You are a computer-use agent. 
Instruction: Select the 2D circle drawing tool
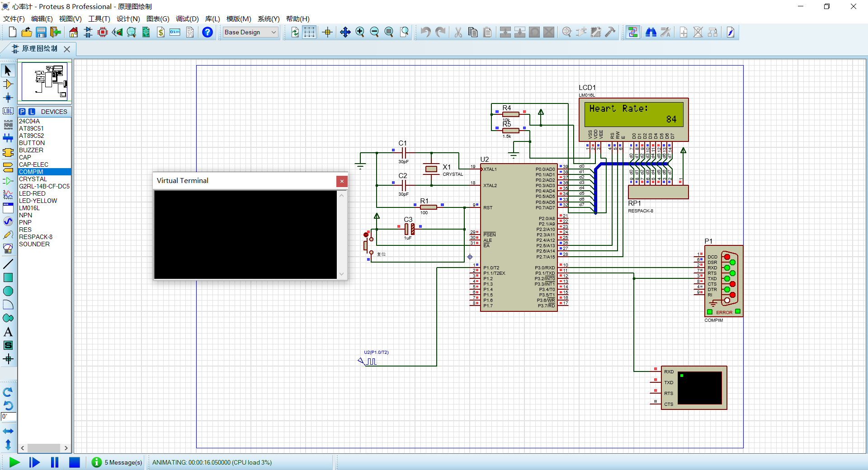click(8, 291)
